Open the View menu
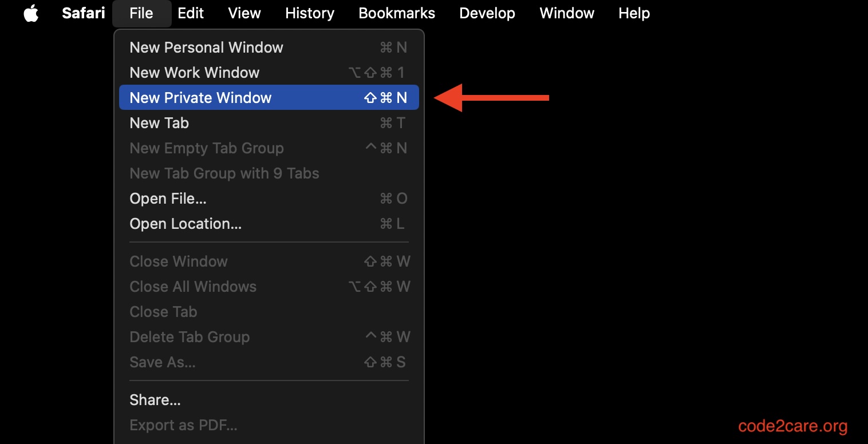The width and height of the screenshot is (868, 444). pos(244,13)
